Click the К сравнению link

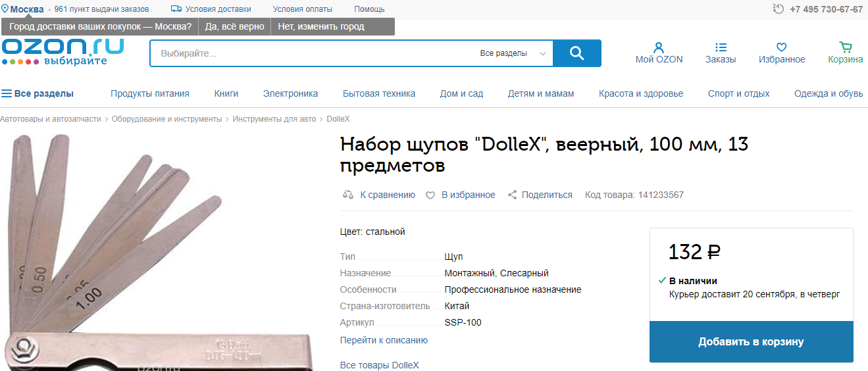(x=388, y=195)
